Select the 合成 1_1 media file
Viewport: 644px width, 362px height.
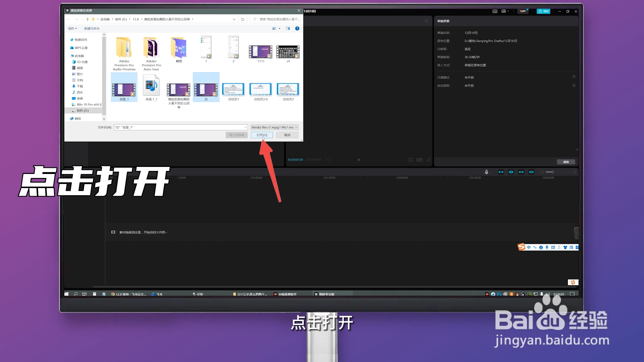[151, 87]
